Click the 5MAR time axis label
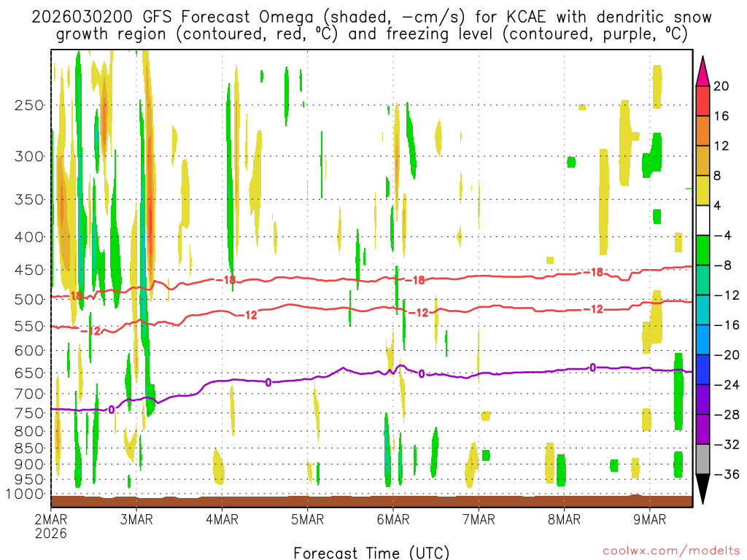This screenshot has width=747, height=560. (x=307, y=519)
